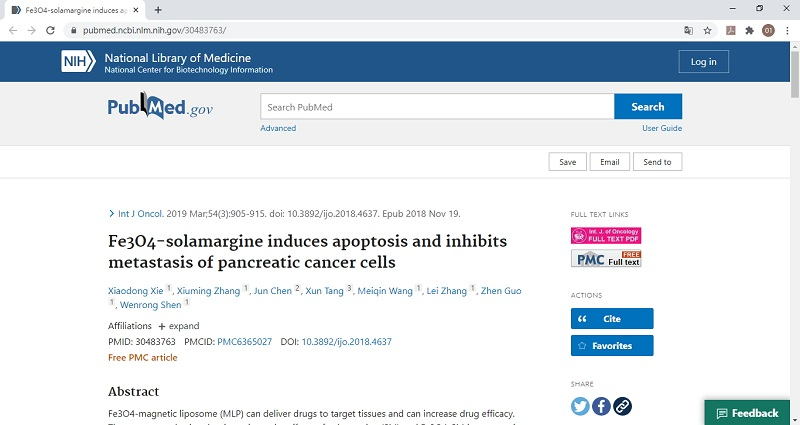Viewport: 800px width, 425px height.
Task: Open Int J Oncology full text PDF
Action: coord(605,236)
